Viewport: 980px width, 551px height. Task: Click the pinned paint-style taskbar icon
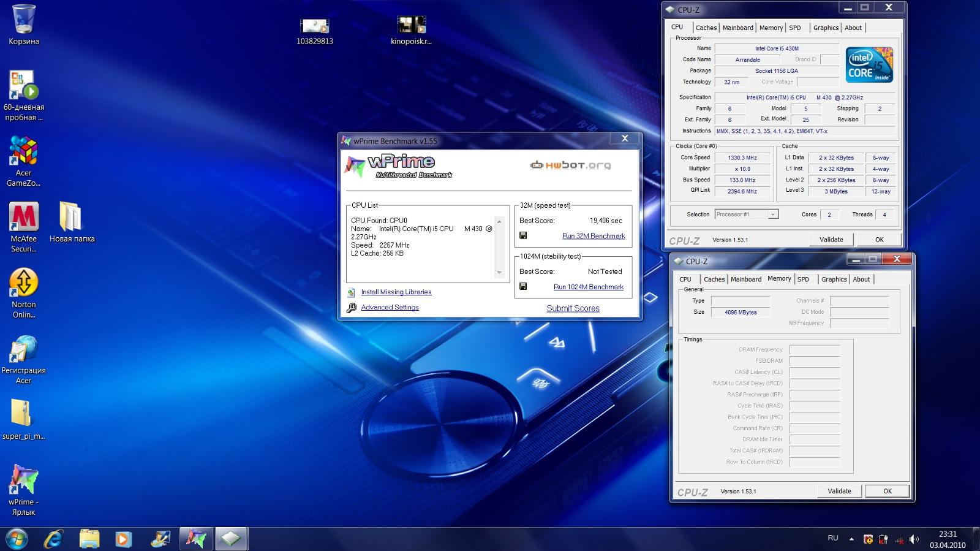click(160, 539)
